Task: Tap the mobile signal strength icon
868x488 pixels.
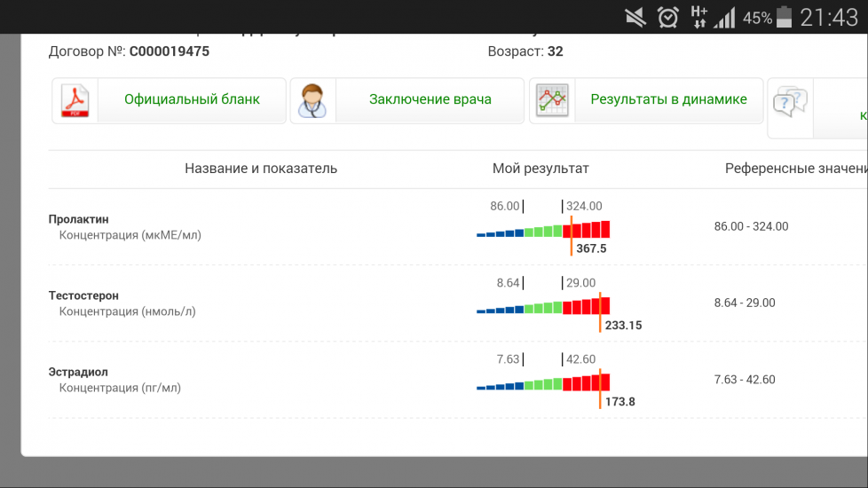Action: (x=725, y=17)
